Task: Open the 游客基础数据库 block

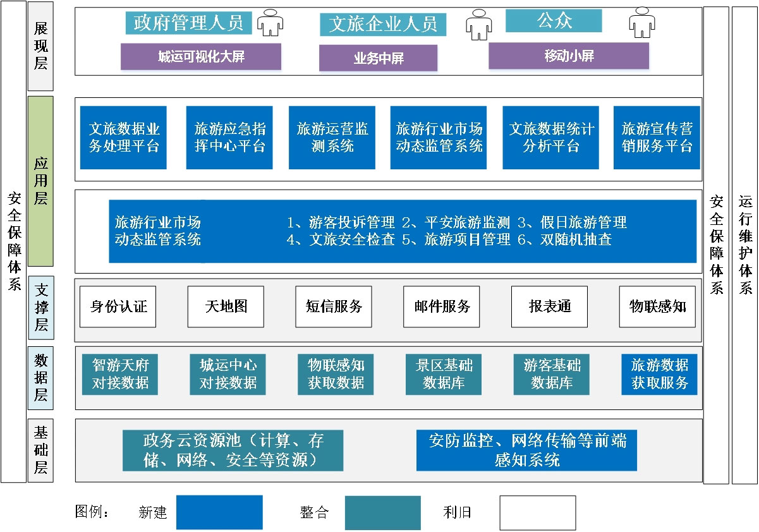Action: [x=551, y=374]
